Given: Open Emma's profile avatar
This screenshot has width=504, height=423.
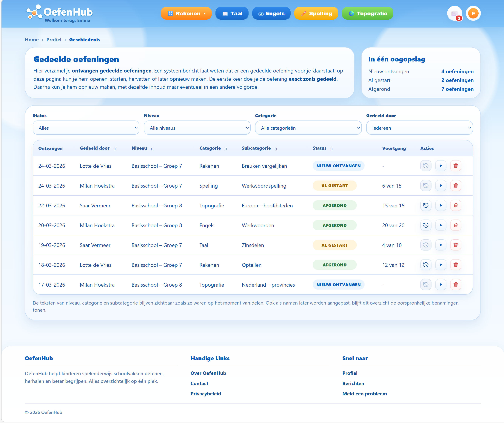Looking at the screenshot, I should (x=473, y=13).
